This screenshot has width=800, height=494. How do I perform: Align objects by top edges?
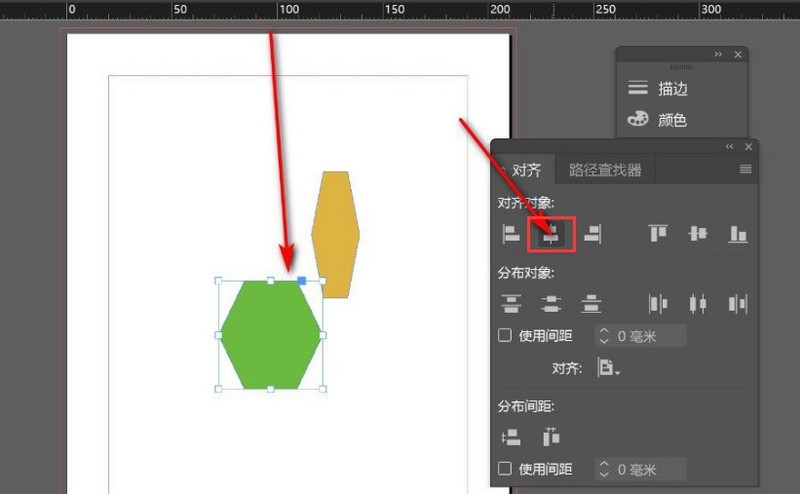pos(657,234)
